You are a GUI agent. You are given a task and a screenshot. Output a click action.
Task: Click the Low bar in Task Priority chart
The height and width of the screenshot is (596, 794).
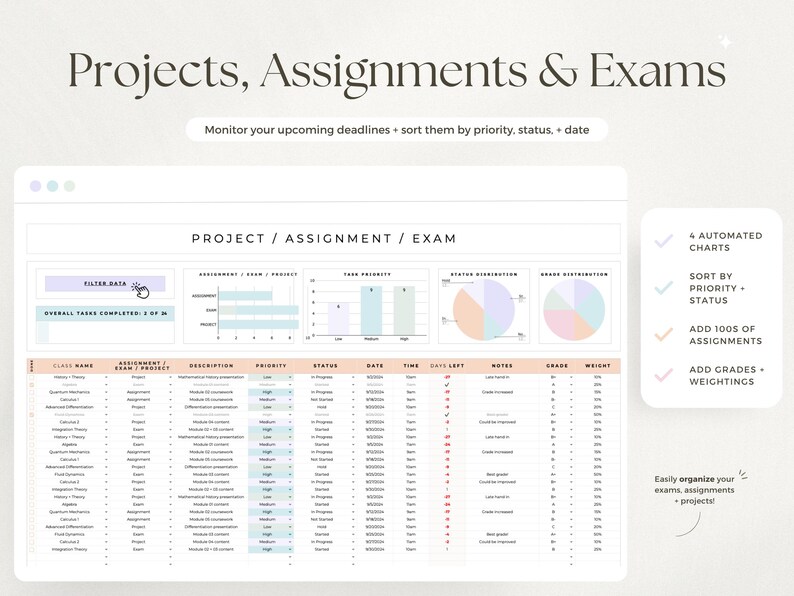click(x=338, y=319)
